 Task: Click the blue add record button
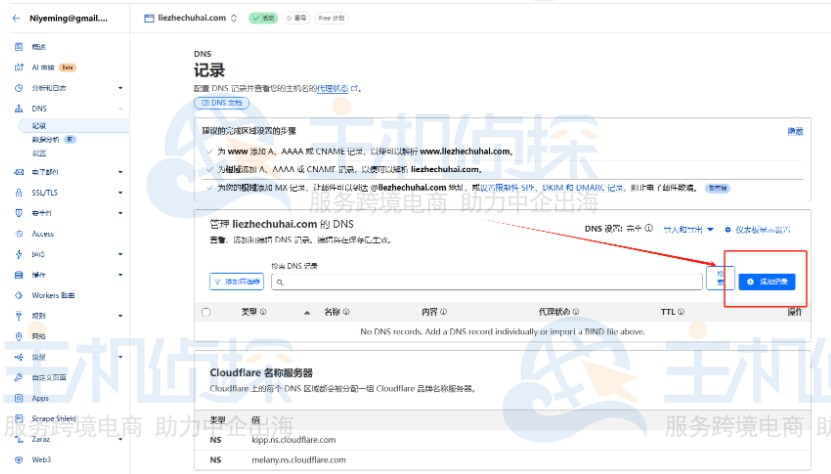click(767, 282)
